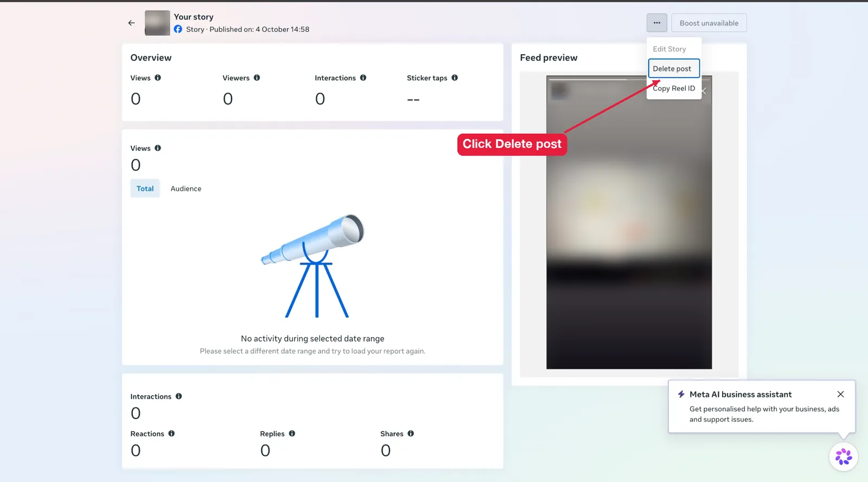Click 'No activity during selected date range'

[x=312, y=338]
